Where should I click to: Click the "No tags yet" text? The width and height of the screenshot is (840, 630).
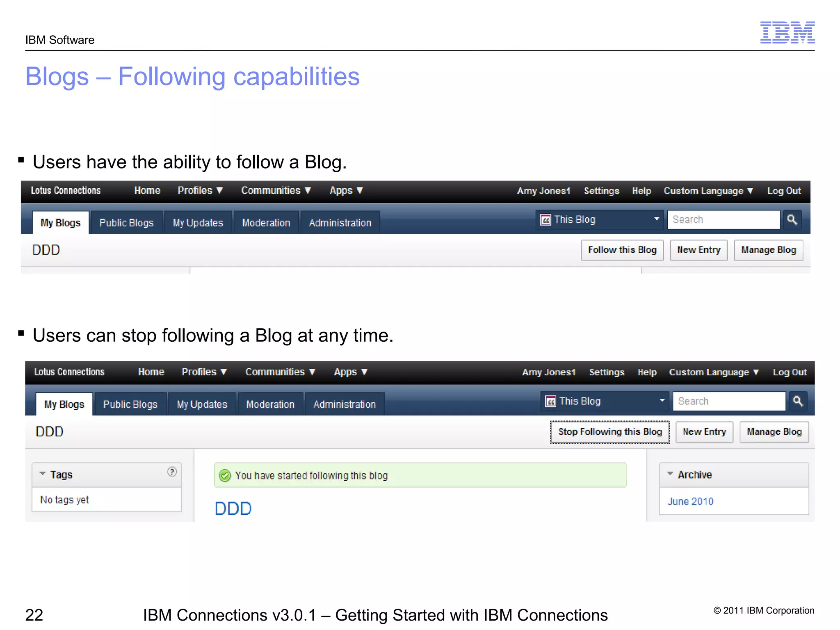(64, 500)
